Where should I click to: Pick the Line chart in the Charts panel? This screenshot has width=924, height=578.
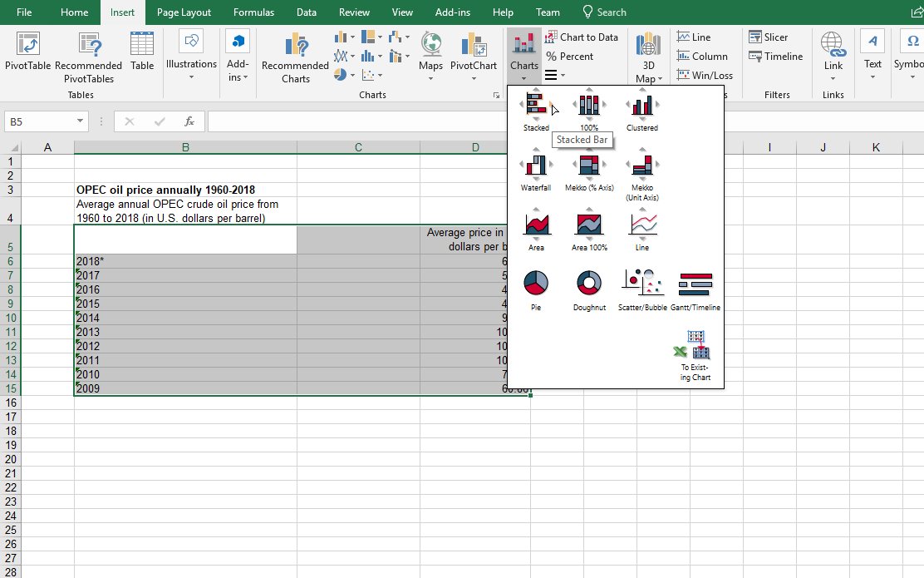click(x=642, y=230)
